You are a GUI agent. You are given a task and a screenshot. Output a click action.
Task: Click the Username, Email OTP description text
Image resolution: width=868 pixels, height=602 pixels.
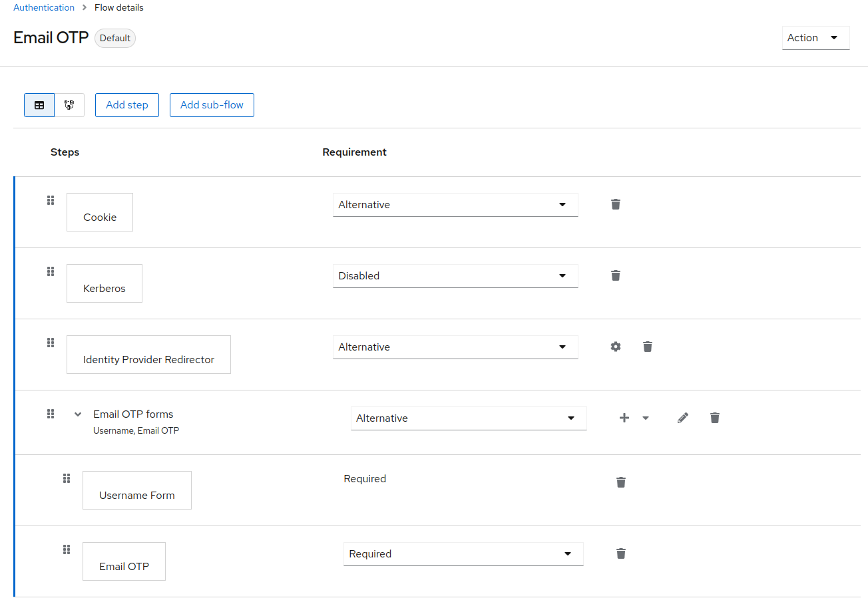(136, 430)
